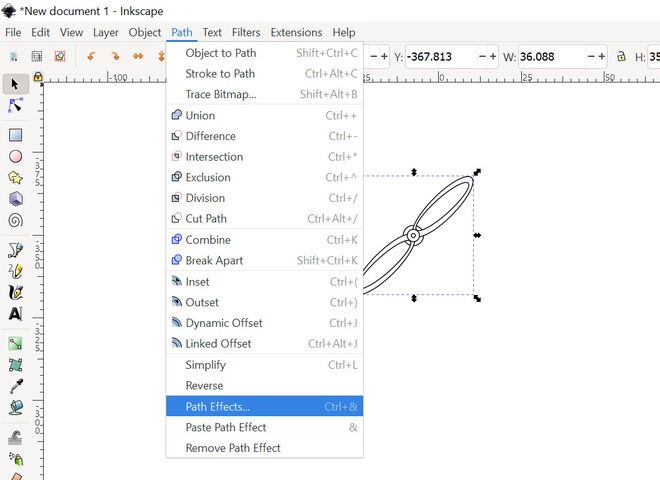This screenshot has width=660, height=480.
Task: Choose Inset menu entry
Action: point(265,282)
